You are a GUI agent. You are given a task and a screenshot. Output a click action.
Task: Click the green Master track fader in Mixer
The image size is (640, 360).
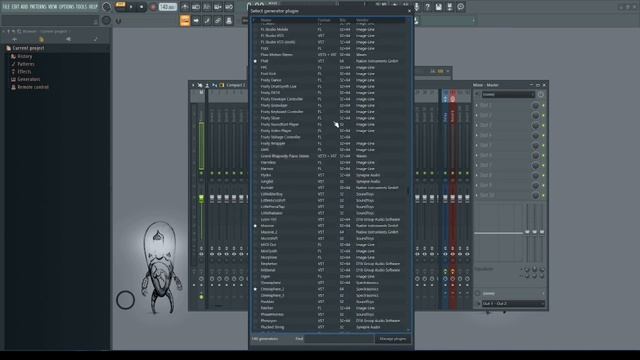pos(201,198)
